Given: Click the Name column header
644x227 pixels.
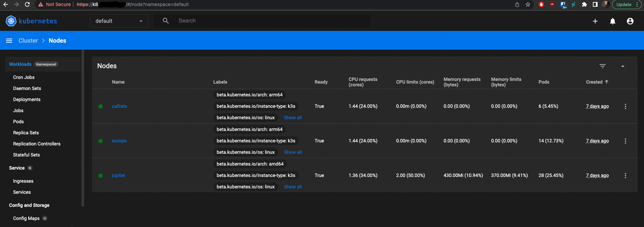Looking at the screenshot, I should 118,82.
